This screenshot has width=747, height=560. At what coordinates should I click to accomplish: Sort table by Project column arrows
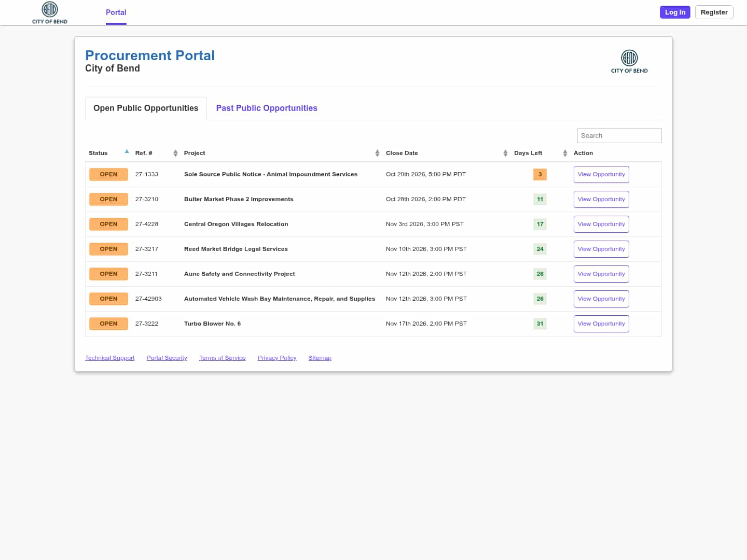click(x=377, y=153)
